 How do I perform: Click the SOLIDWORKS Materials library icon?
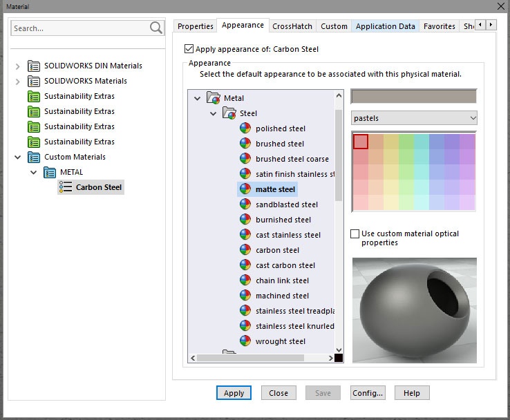pyautogui.click(x=34, y=82)
